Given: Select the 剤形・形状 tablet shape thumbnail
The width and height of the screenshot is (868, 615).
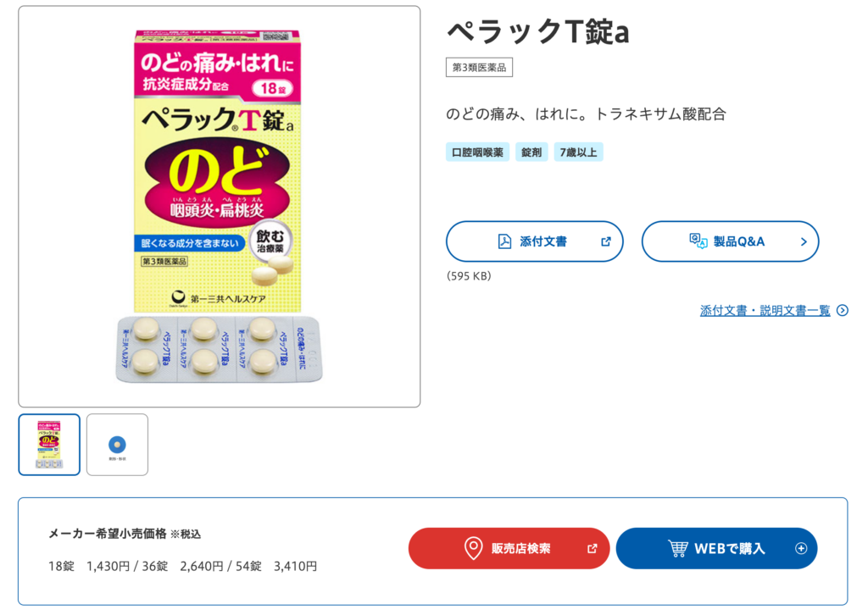Looking at the screenshot, I should 117,444.
